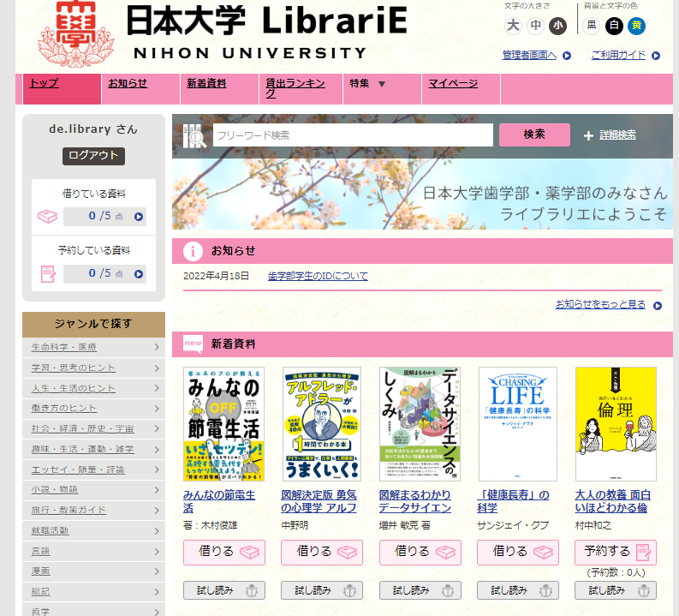Click arrow icon after お知らせをもっと見る
Screen dimensions: 679x616
click(x=658, y=306)
